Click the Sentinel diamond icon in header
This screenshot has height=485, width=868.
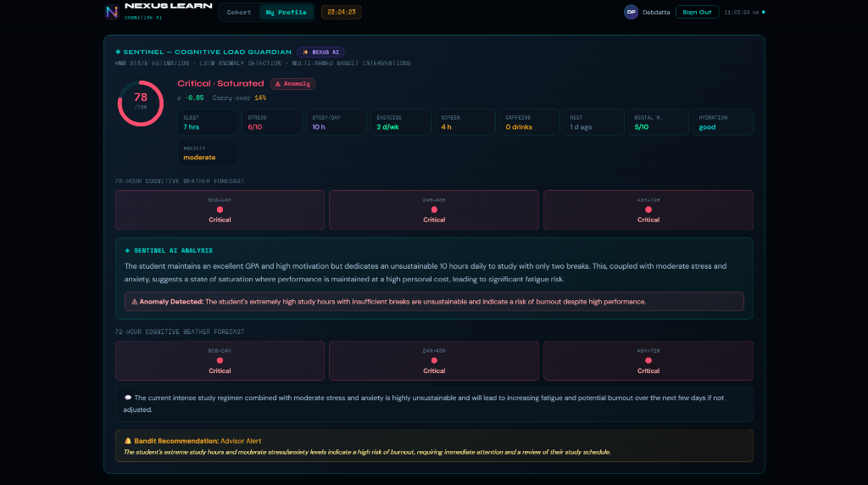coord(118,52)
